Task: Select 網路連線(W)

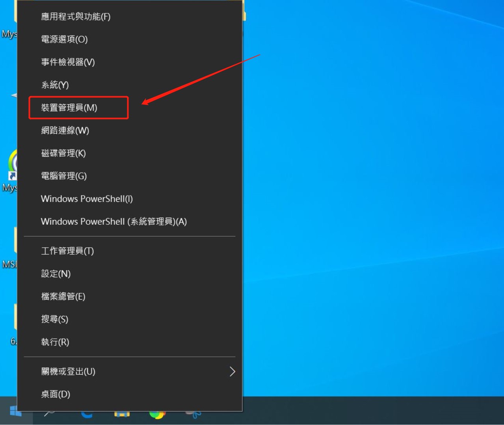Action: pyautogui.click(x=65, y=130)
